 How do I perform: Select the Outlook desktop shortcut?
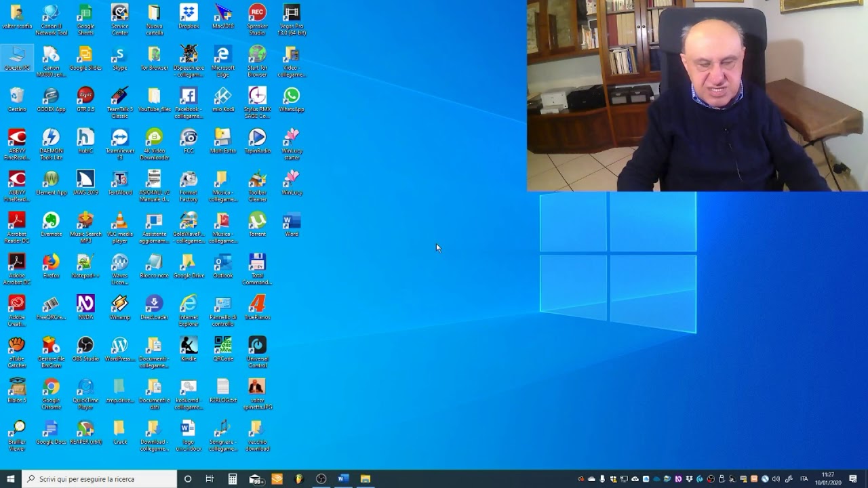223,266
